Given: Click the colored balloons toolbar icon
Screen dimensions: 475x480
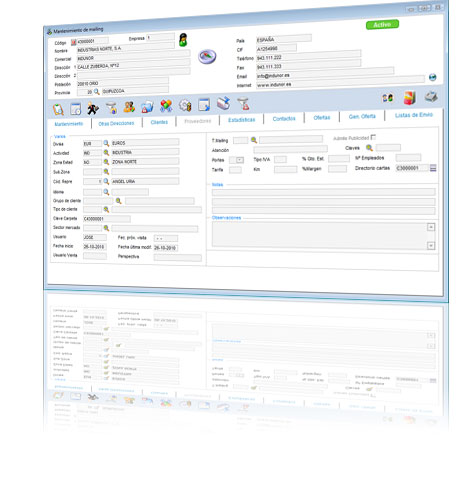Looking at the screenshot, I should pyautogui.click(x=166, y=106).
